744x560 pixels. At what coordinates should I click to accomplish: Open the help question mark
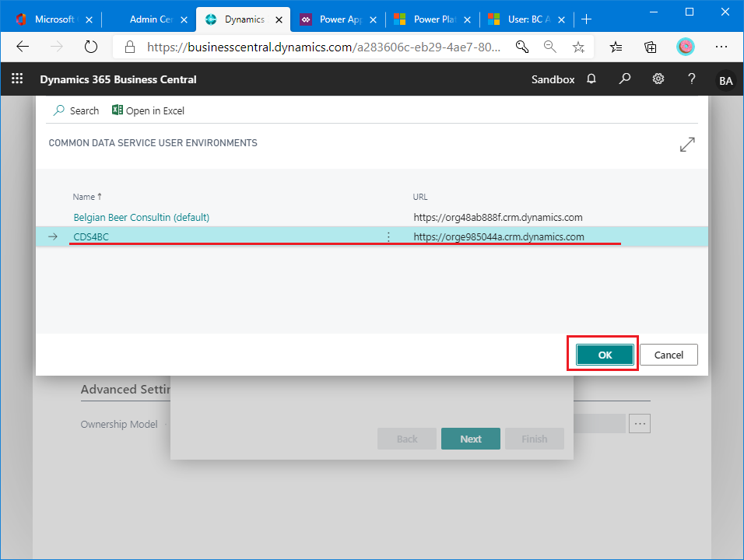[692, 79]
